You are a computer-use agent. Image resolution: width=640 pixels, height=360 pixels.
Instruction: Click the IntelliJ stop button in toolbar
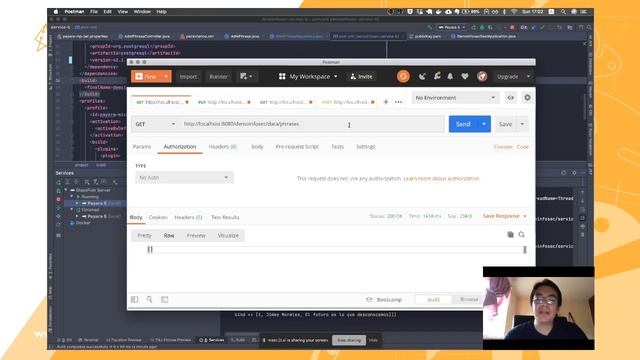point(512,27)
